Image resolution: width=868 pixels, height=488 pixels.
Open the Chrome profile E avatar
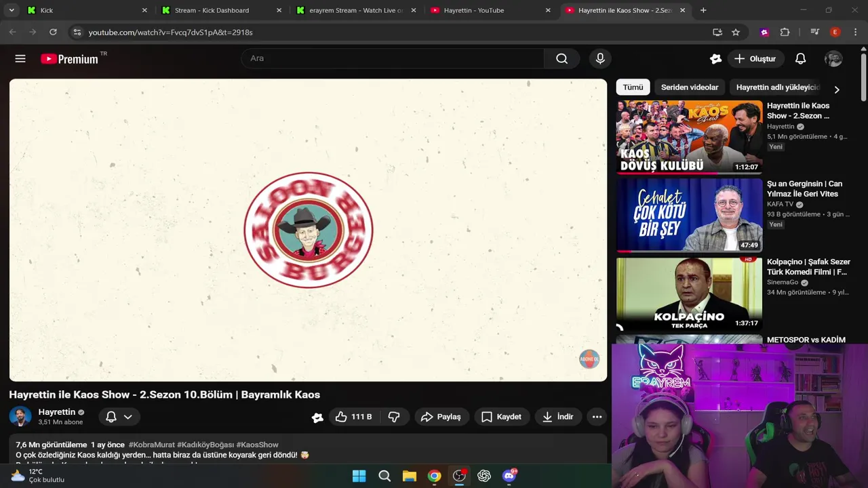tap(835, 32)
